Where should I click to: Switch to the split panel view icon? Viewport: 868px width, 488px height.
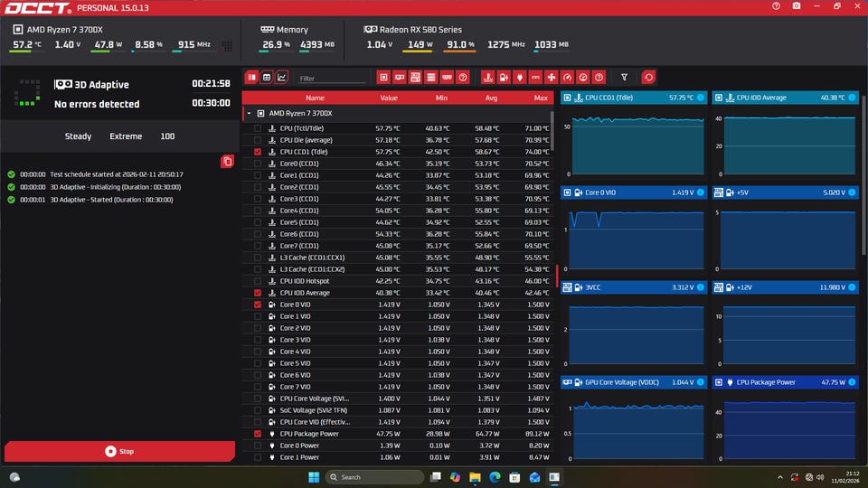[252, 78]
